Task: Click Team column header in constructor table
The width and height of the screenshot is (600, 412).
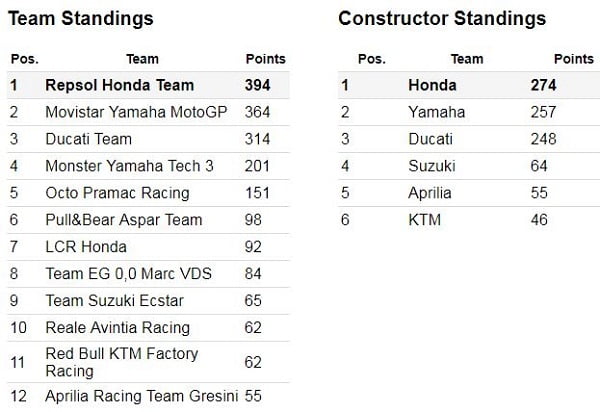Action: coord(467,59)
